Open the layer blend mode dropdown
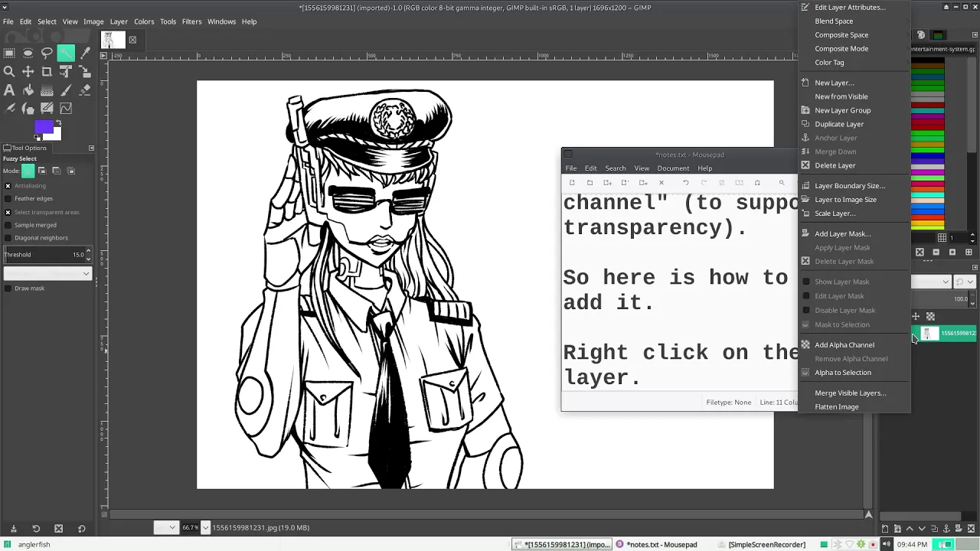The height and width of the screenshot is (551, 980). point(931,282)
